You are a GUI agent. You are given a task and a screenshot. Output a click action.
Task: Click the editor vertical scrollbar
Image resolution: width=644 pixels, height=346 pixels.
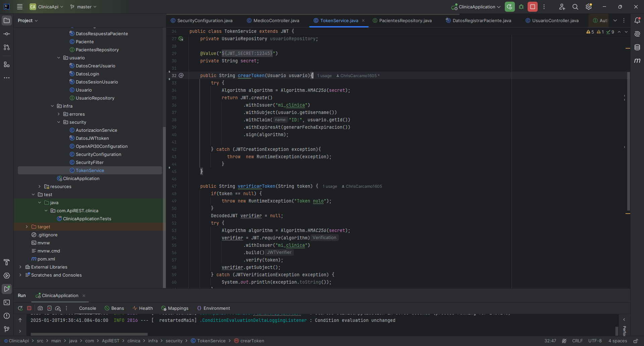pyautogui.click(x=628, y=141)
